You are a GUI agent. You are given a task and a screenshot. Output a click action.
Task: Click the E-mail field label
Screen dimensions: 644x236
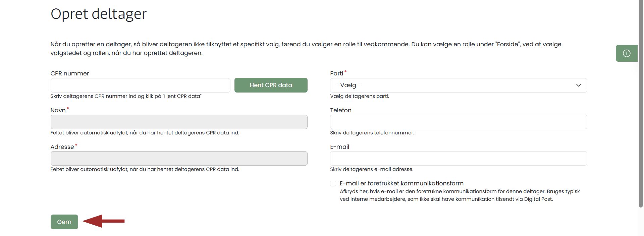[x=339, y=147]
